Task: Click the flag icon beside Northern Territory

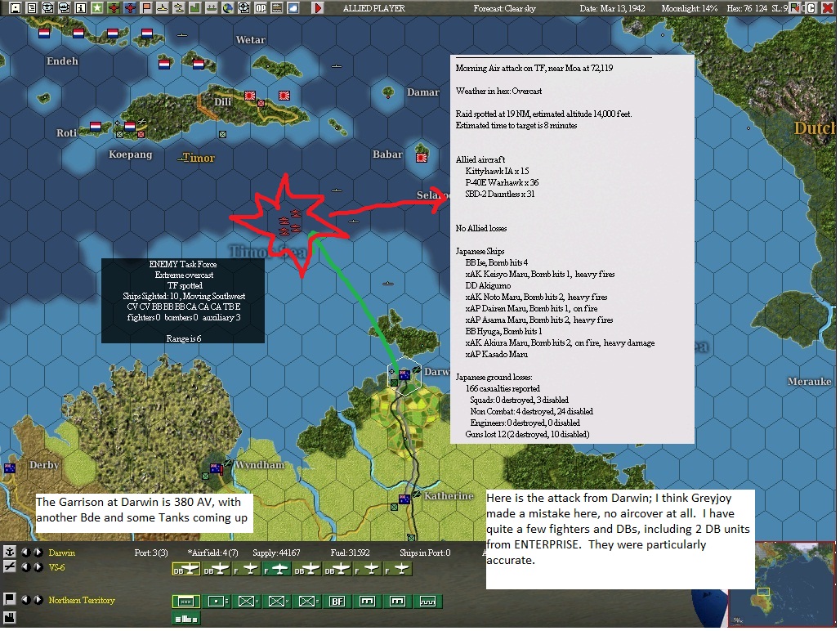Action: [10, 599]
